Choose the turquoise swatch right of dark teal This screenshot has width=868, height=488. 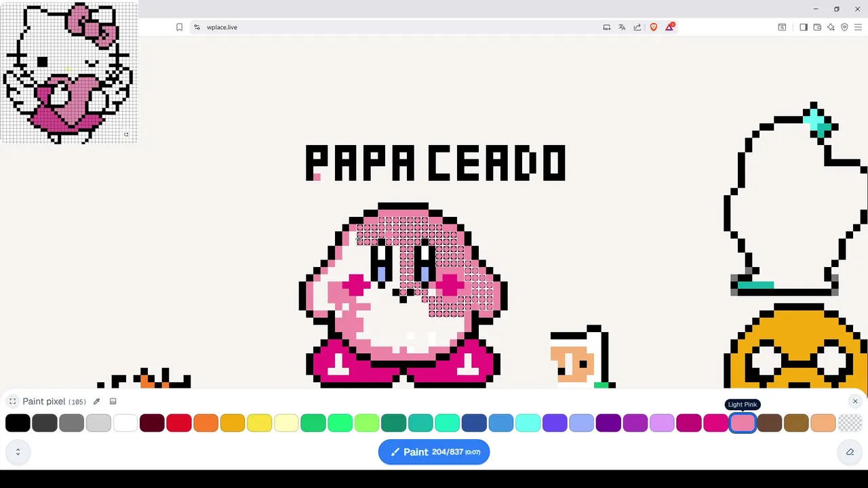point(420,423)
